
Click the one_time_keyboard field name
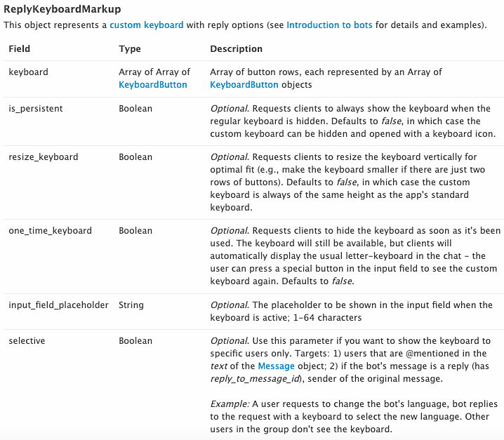pyautogui.click(x=49, y=231)
